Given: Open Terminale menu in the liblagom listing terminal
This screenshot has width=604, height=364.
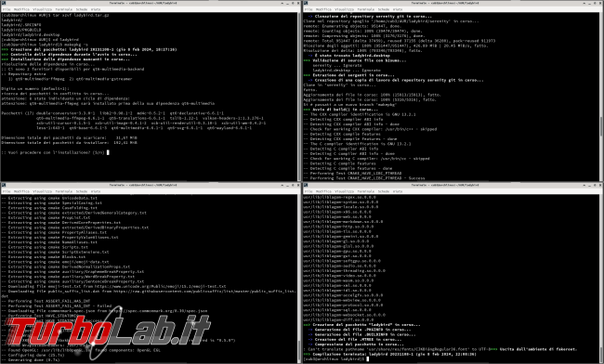Looking at the screenshot, I should click(x=366, y=191).
